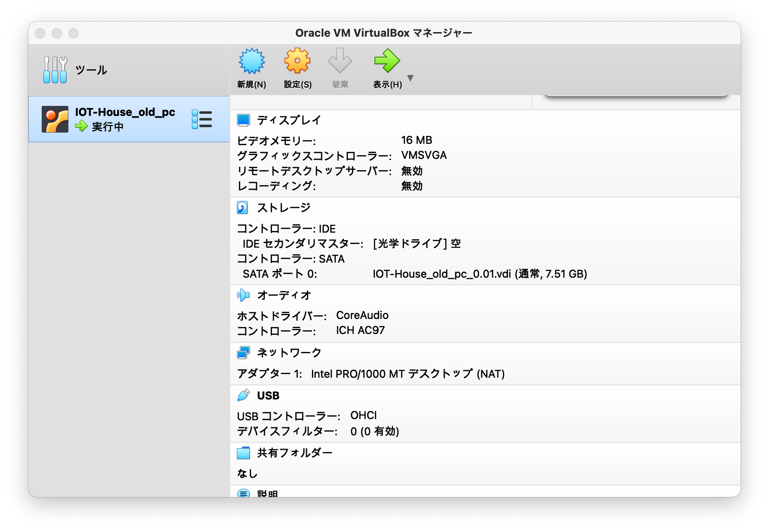Click the Description (説明) icon at bottom
769x532 pixels.
point(244,493)
